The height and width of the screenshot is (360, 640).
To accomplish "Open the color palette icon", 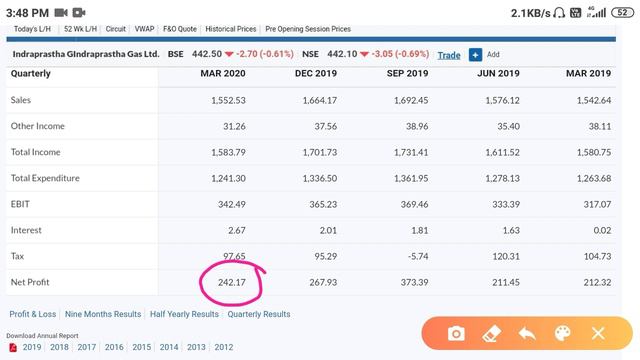I will [562, 333].
